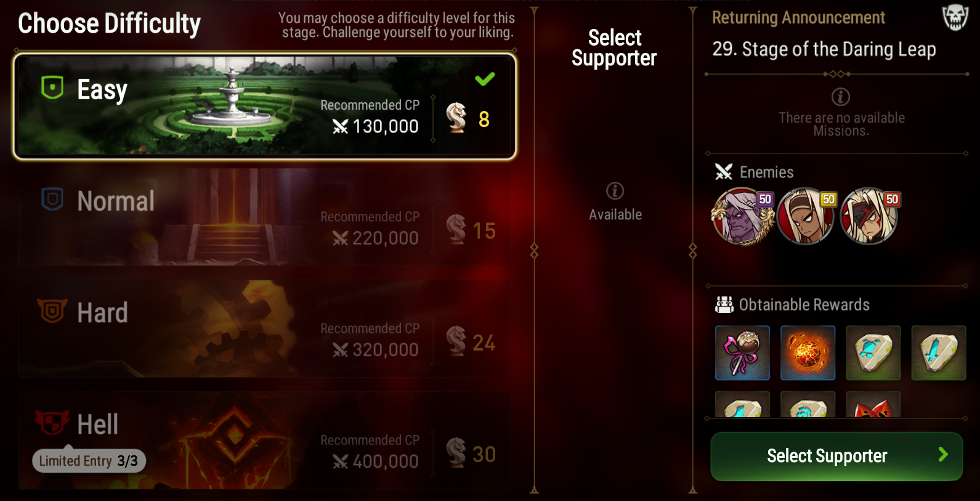Image resolution: width=980 pixels, height=501 pixels.
Task: Open the Select Supporter panel heading
Action: [x=614, y=47]
